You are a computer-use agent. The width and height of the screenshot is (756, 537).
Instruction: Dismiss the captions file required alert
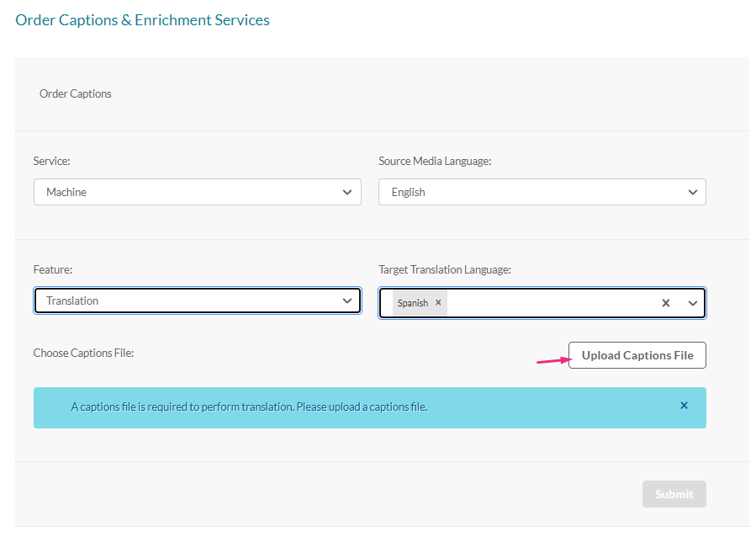684,406
